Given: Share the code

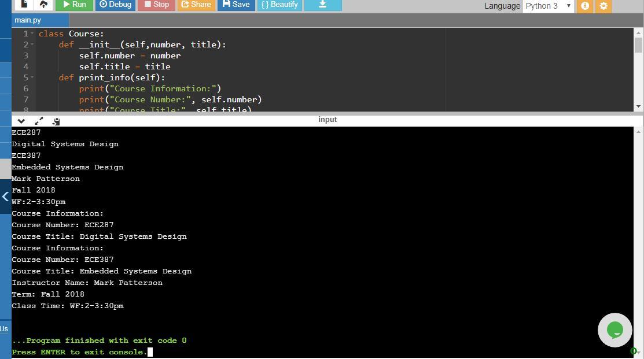Looking at the screenshot, I should (196, 5).
